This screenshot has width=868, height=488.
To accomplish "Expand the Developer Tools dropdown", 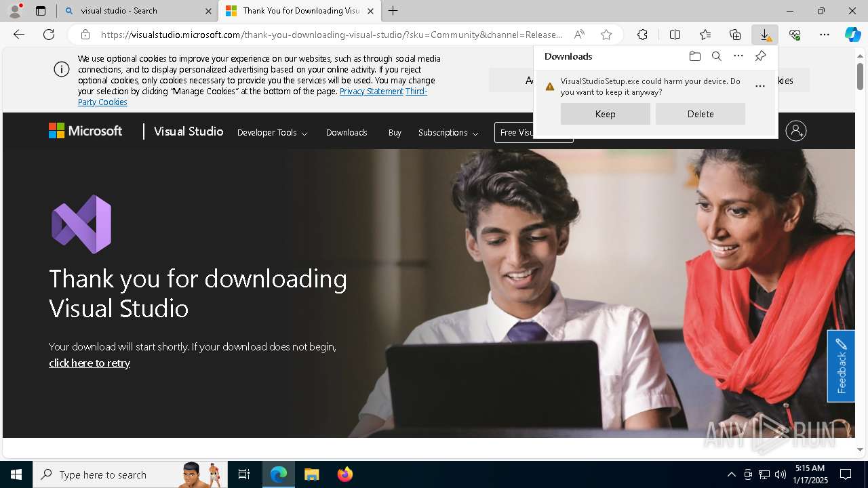I will pos(272,133).
